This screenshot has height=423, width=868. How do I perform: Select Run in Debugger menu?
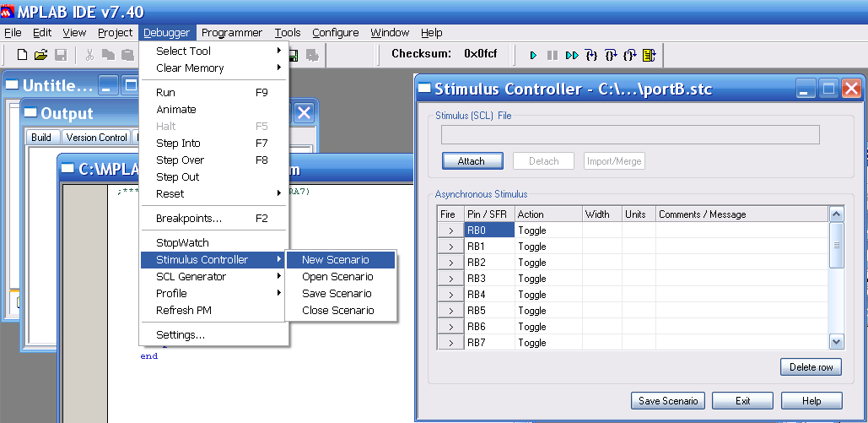[x=213, y=93]
